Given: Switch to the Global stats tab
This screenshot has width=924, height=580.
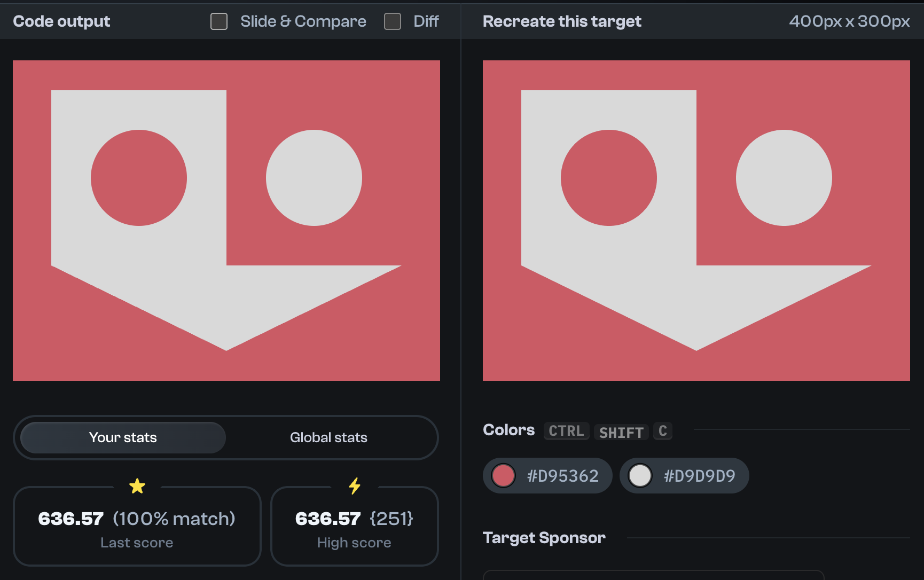Looking at the screenshot, I should point(328,437).
